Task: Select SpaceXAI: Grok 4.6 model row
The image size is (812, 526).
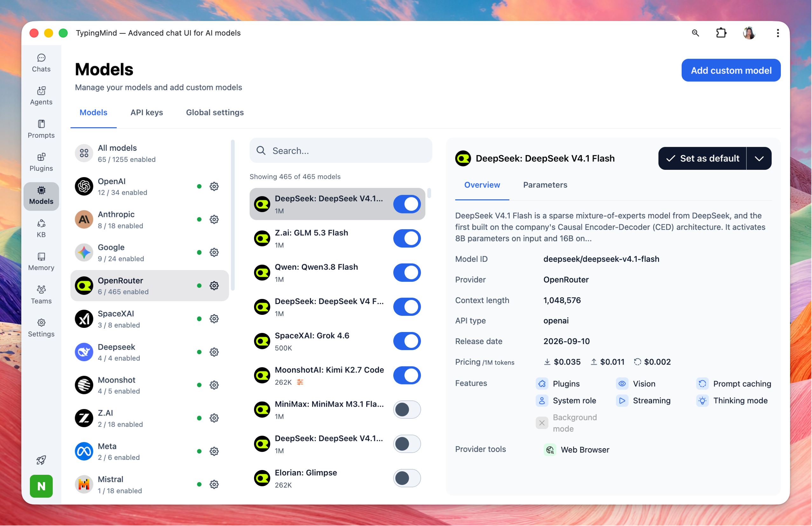Action: coord(337,341)
